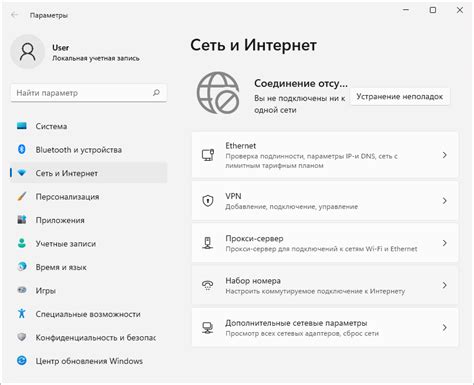Expand the Набор номера chevron
This screenshot has height=385, width=474.
(x=444, y=285)
